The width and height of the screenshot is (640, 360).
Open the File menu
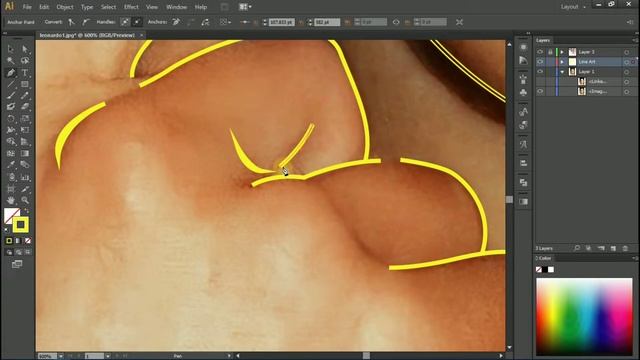pos(27,7)
